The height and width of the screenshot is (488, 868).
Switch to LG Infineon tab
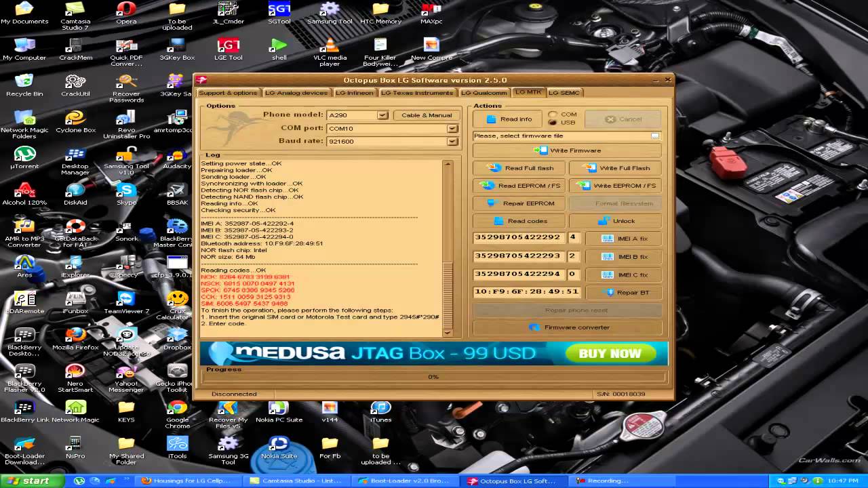pyautogui.click(x=354, y=93)
